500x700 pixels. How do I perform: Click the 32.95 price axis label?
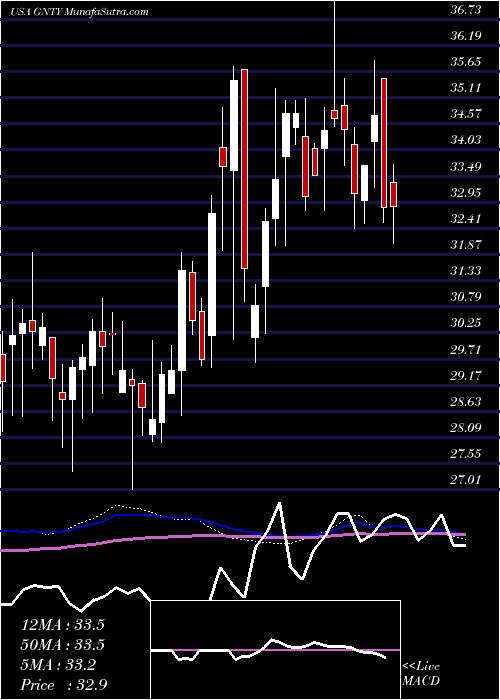[x=466, y=193]
